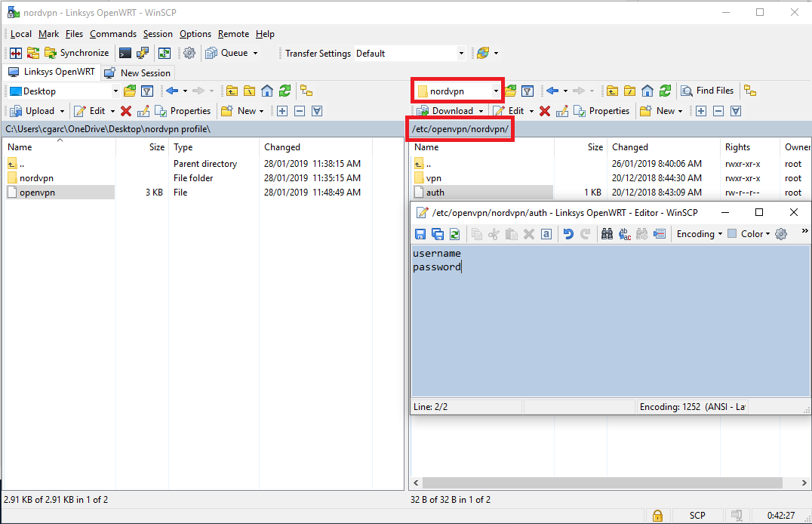Delete selected remote file with red X
Screen dimensions: 812x524
pos(545,111)
